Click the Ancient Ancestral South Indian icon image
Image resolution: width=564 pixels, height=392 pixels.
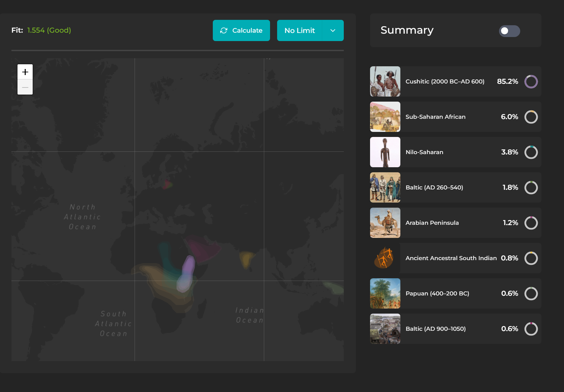pyautogui.click(x=385, y=258)
